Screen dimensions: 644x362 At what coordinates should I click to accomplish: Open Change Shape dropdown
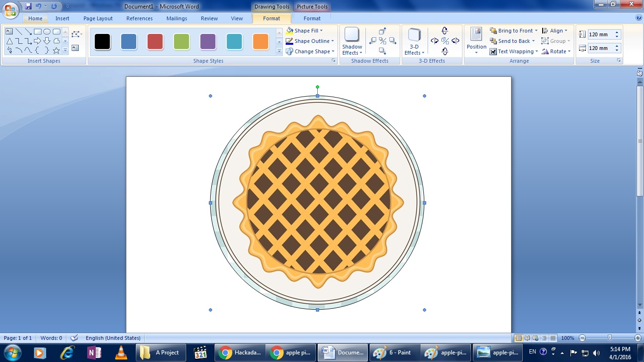[310, 51]
